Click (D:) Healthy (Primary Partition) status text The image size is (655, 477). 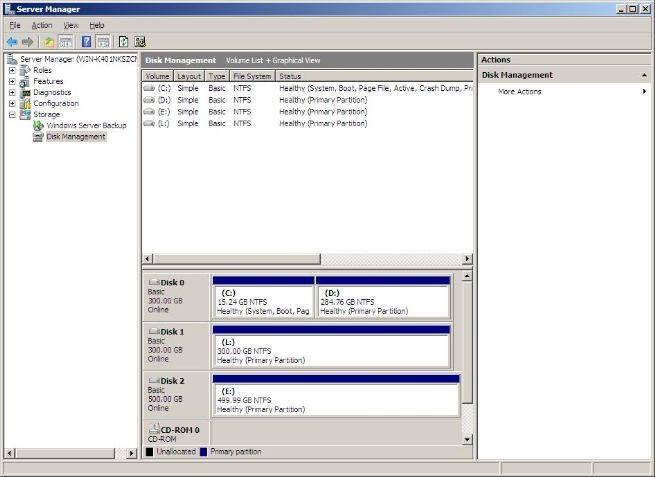(x=323, y=100)
